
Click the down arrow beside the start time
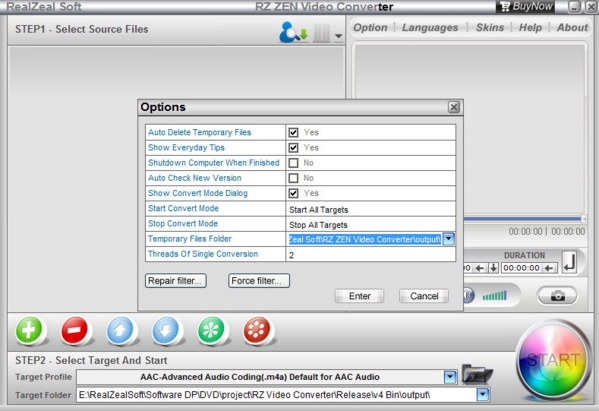click(x=494, y=268)
